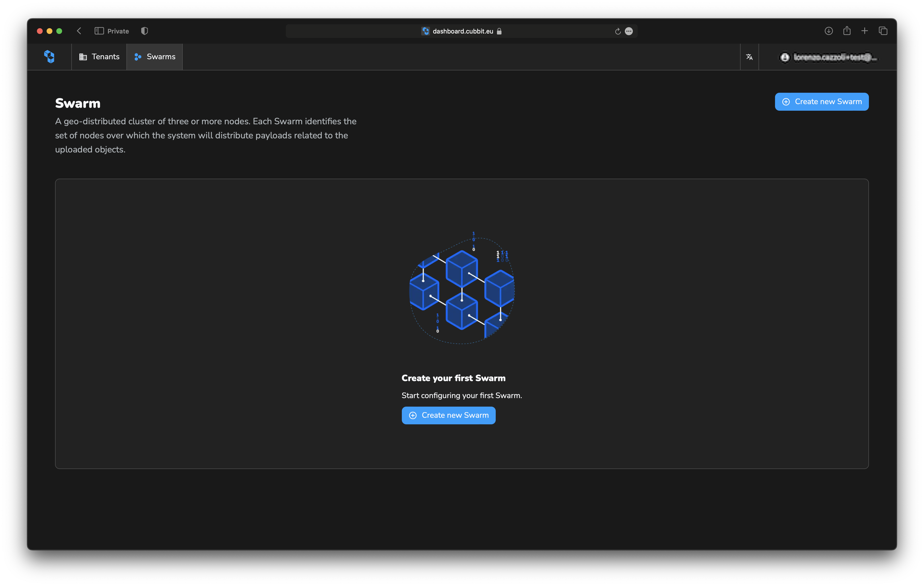Viewport: 924px width, 586px height.
Task: Click the private browsing indicator icon
Action: click(x=144, y=30)
